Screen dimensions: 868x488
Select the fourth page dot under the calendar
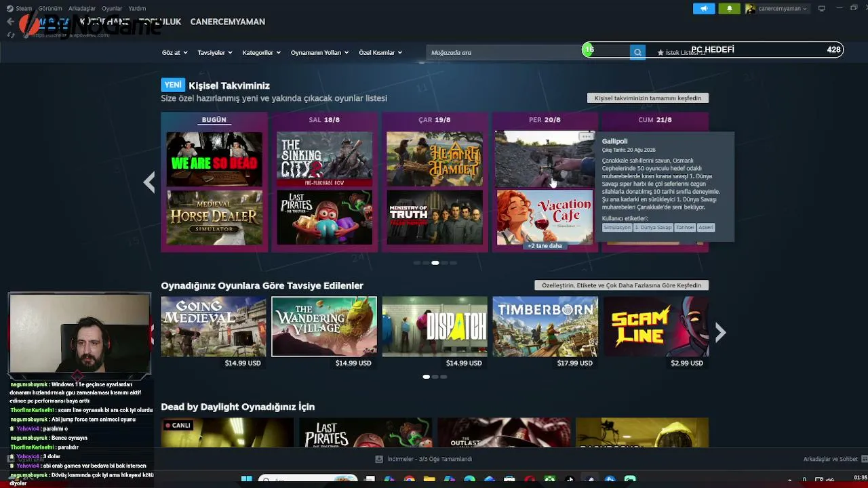[445, 263]
